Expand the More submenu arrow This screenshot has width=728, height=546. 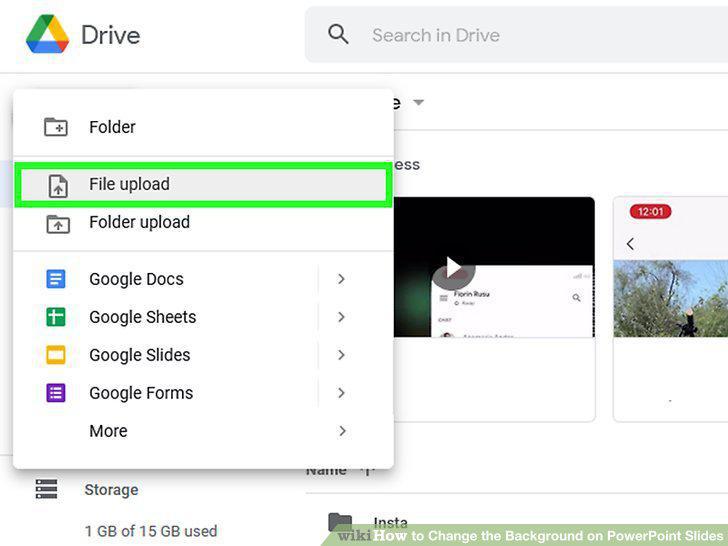coord(342,431)
